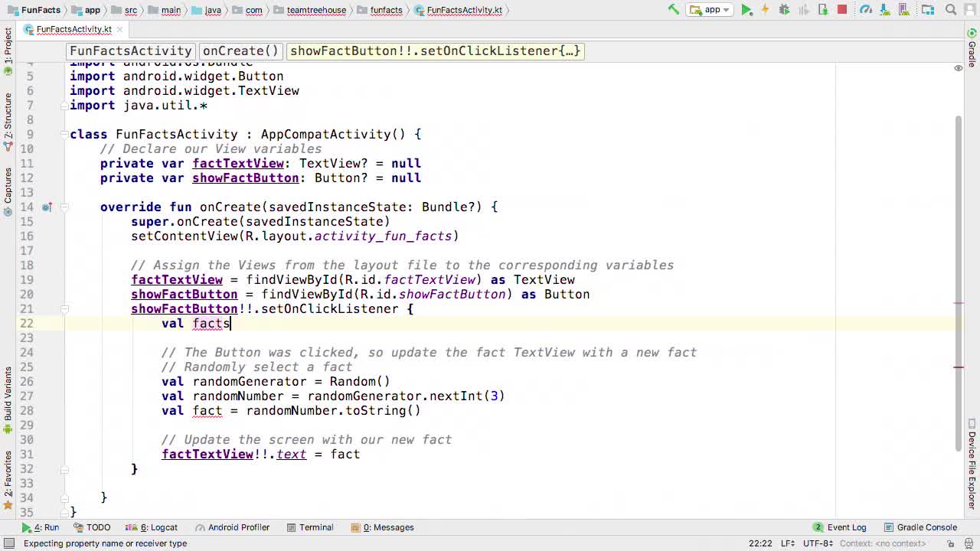Click the Apply Changes lightning bolt icon
The width and height of the screenshot is (980, 551).
coord(765,10)
